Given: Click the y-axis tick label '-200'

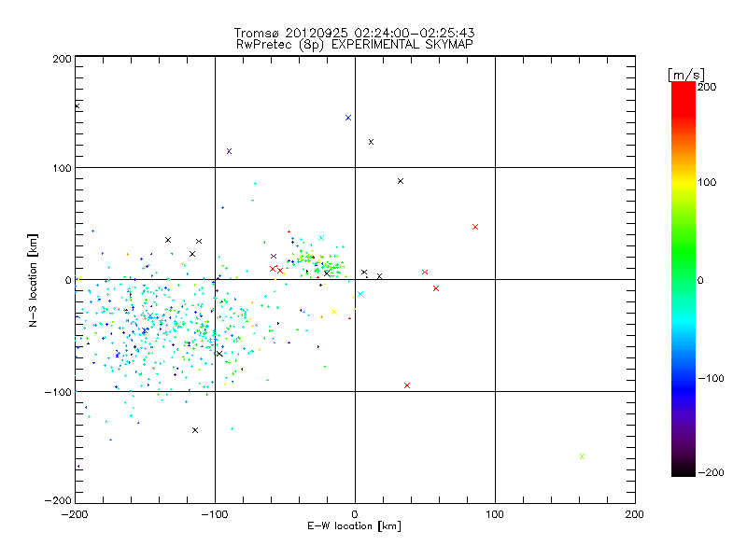Looking at the screenshot, I should point(58,500).
